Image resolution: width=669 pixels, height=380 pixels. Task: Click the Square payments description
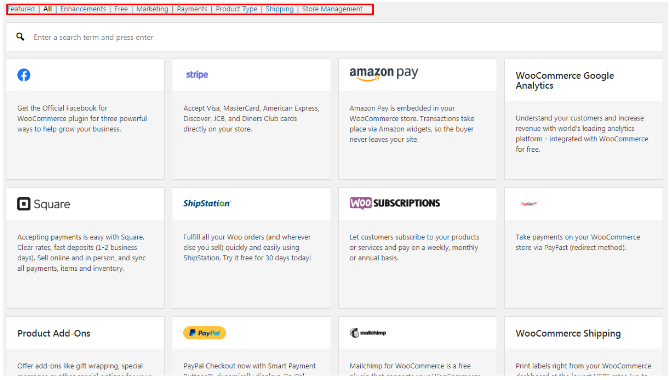tap(81, 252)
